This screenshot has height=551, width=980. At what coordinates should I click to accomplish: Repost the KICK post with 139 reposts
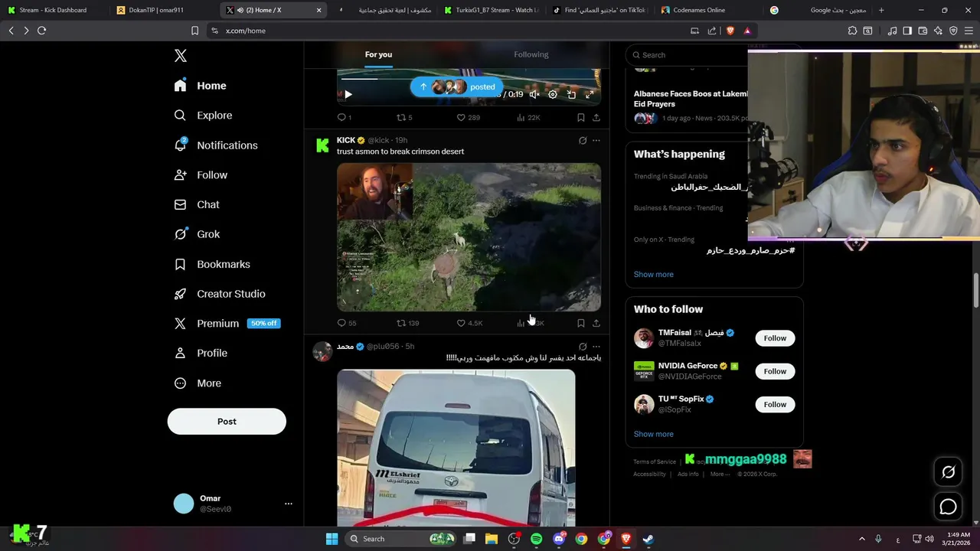[x=407, y=323]
